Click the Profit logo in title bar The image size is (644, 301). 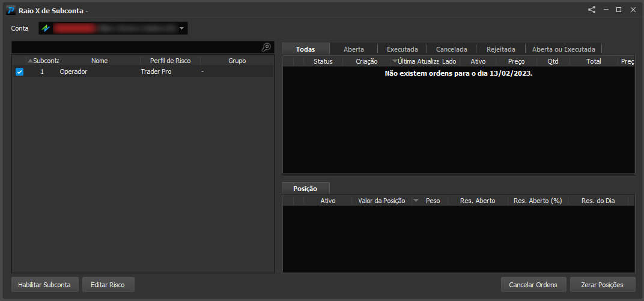[x=11, y=10]
